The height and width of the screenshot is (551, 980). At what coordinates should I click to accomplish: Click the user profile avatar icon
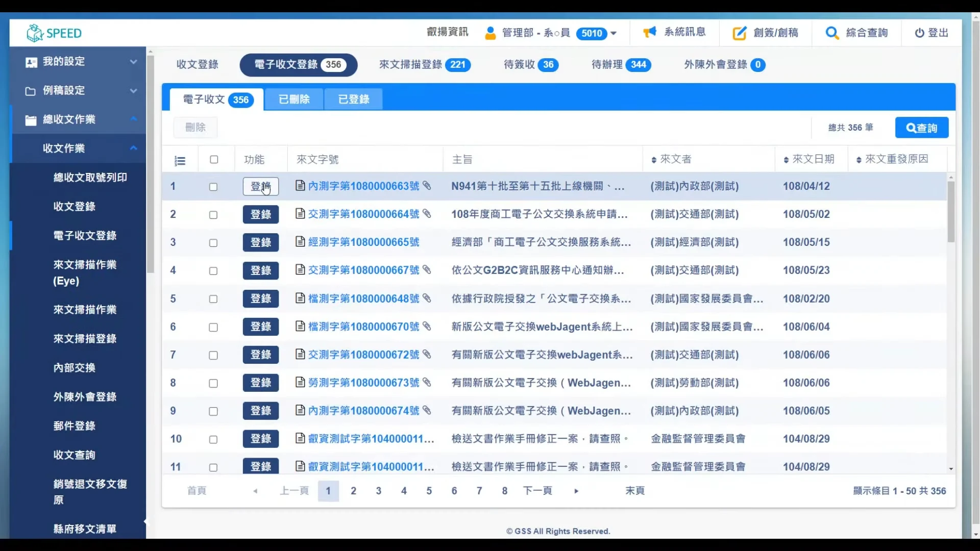coord(490,33)
